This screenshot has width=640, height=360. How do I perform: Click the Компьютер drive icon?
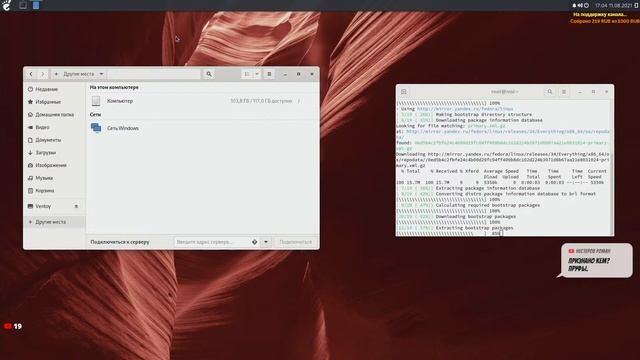96,101
